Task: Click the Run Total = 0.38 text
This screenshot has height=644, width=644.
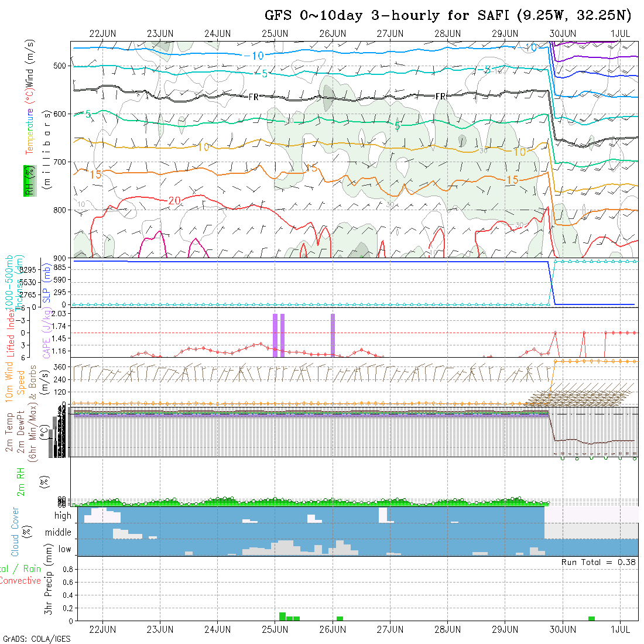Action: [598, 562]
